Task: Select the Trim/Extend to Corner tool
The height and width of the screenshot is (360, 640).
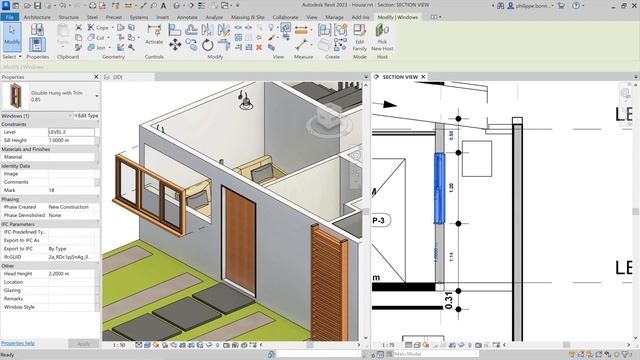Action: coord(223,44)
